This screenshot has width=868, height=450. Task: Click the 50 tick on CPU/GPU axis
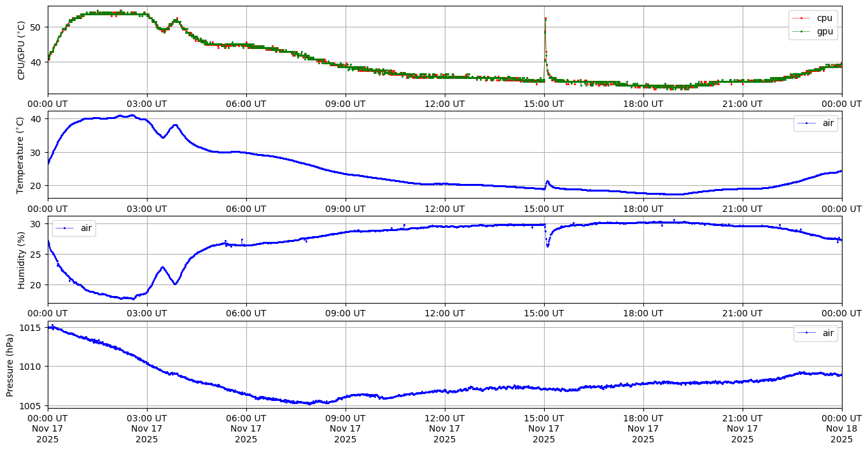tap(36, 27)
